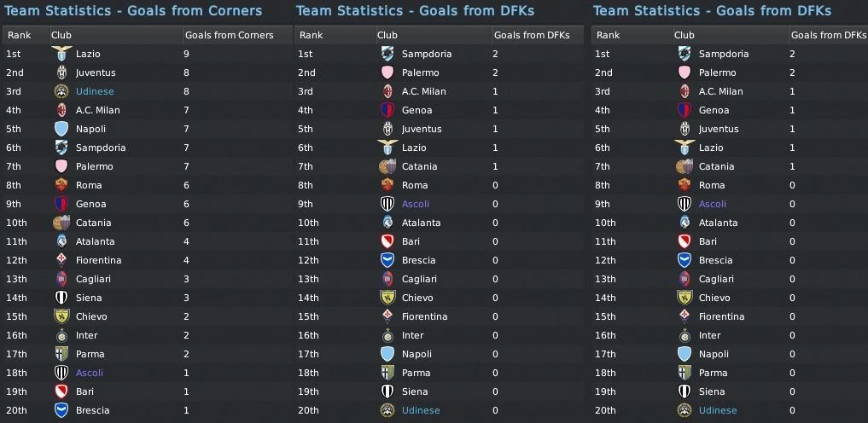Click Sampdoria badge in the middle DFKs table
The height and width of the screenshot is (423, 868).
coord(387,54)
